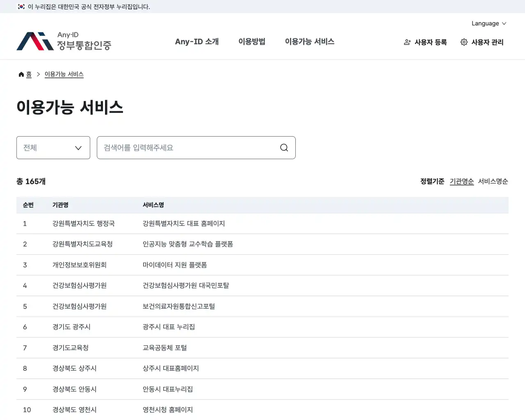The width and height of the screenshot is (525, 420).
Task: Click the 홈 breadcrumb link
Action: [x=29, y=74]
